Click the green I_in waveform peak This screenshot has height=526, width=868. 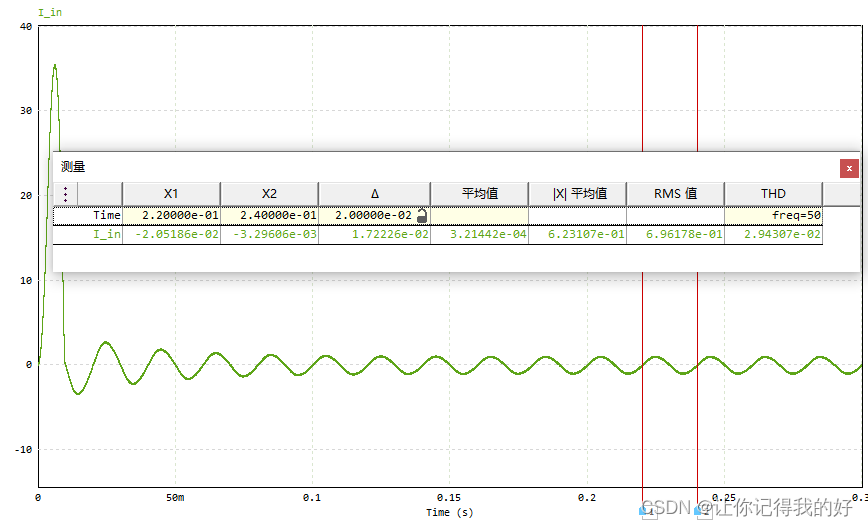tap(55, 66)
